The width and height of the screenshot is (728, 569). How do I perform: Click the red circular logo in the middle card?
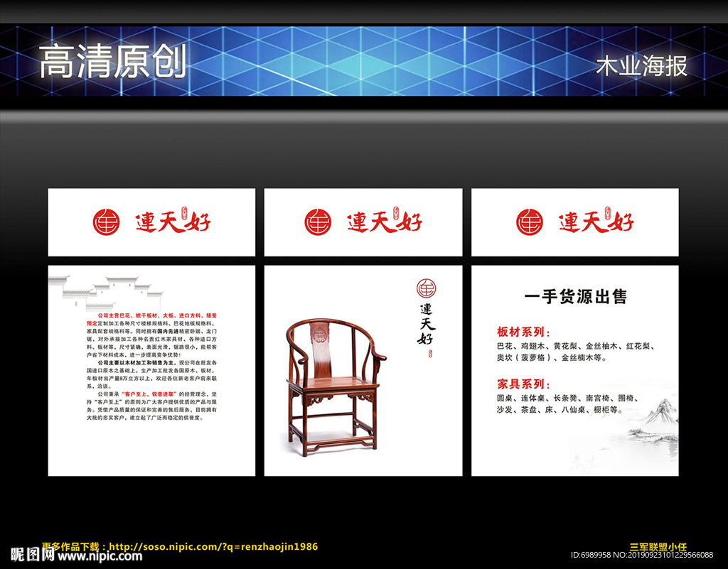click(x=318, y=222)
